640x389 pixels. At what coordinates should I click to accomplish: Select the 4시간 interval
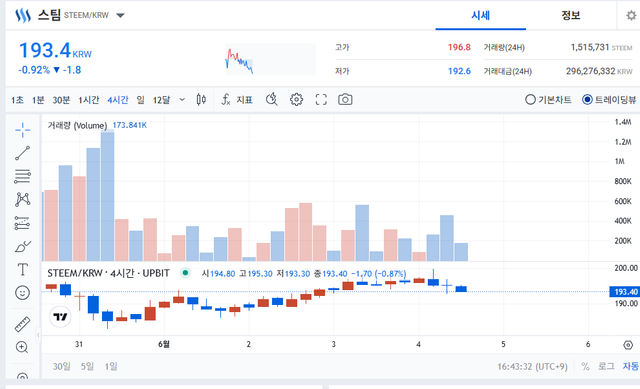118,100
